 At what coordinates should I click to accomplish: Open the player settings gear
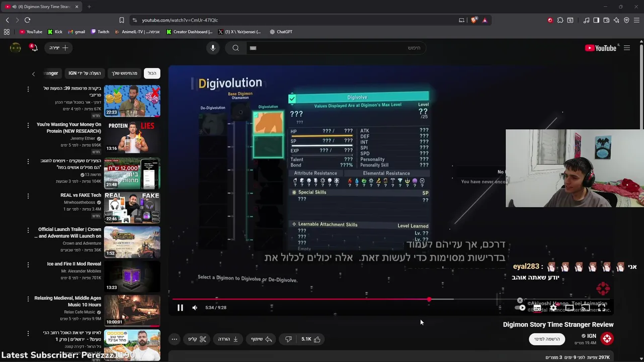coord(553,308)
